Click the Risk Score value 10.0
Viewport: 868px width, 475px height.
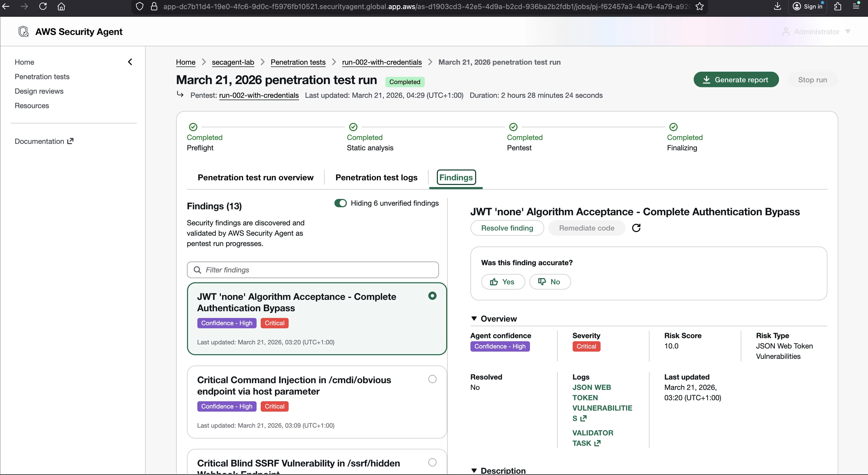tap(671, 346)
